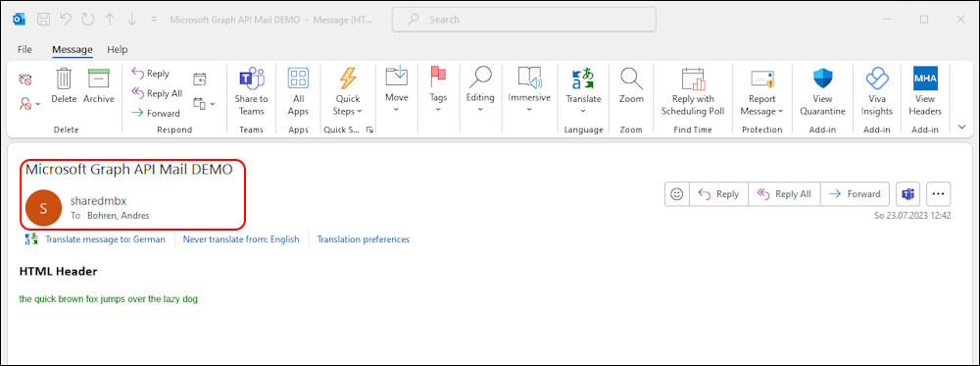Image resolution: width=980 pixels, height=366 pixels.
Task: Click Forward in message header
Action: 855,194
